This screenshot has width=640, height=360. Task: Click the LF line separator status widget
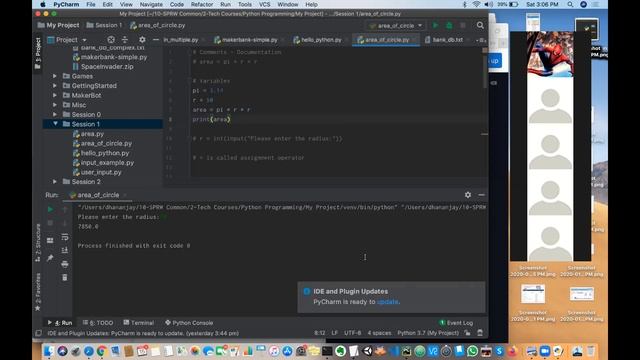point(334,333)
